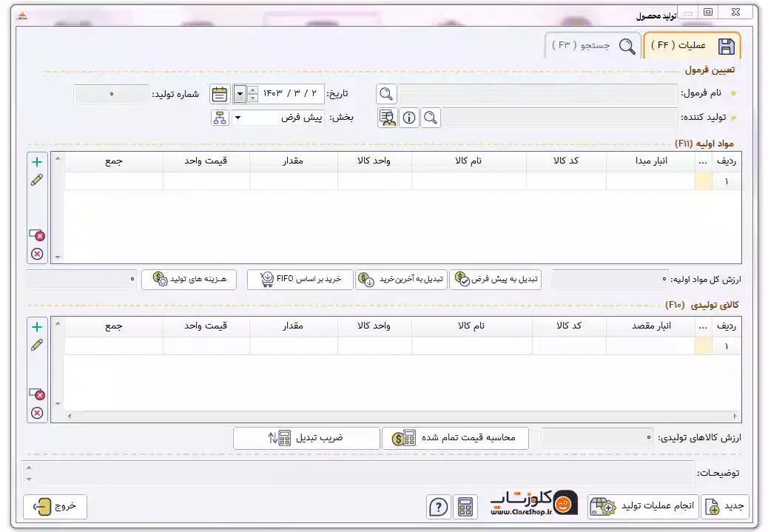
Task: Click the magnifier icon beside تولید کننده field
Action: tap(431, 118)
